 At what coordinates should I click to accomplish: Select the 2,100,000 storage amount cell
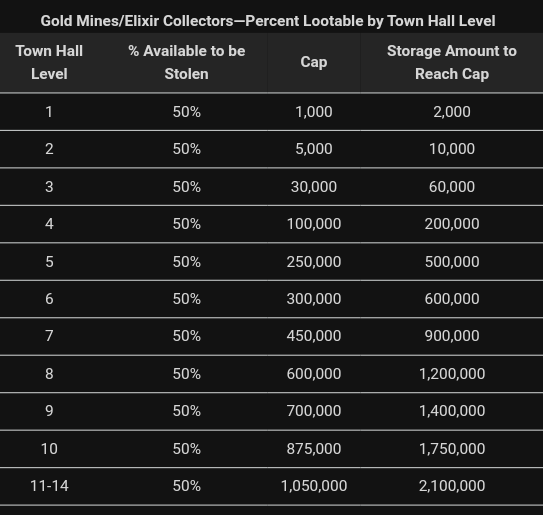point(452,486)
